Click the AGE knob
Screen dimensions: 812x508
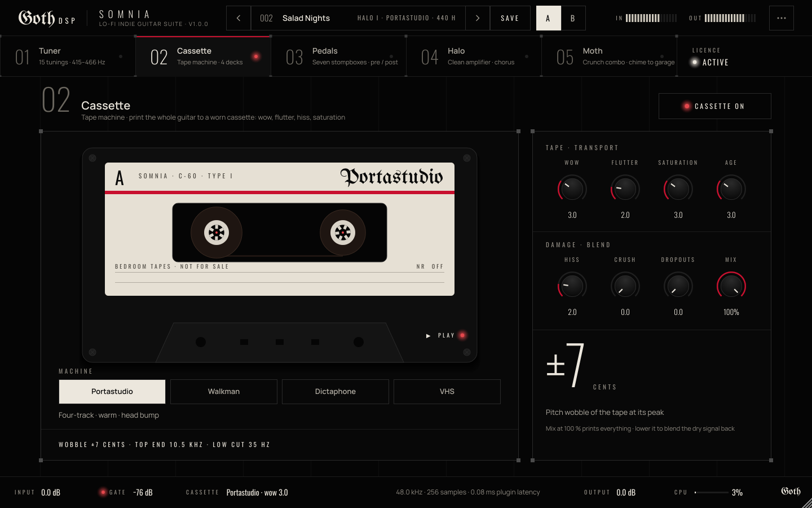(731, 189)
